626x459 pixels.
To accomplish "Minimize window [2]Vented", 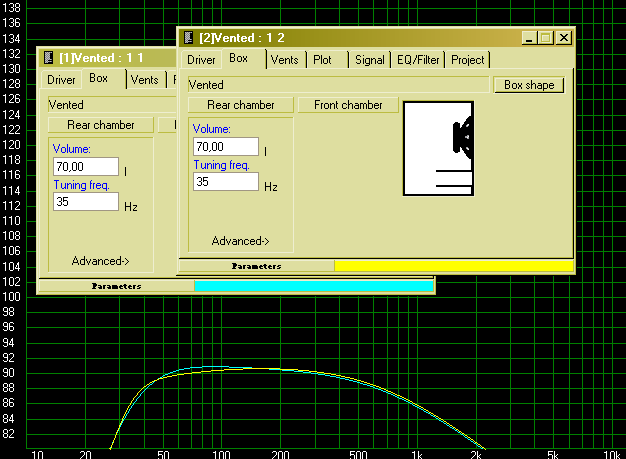I will 529,38.
